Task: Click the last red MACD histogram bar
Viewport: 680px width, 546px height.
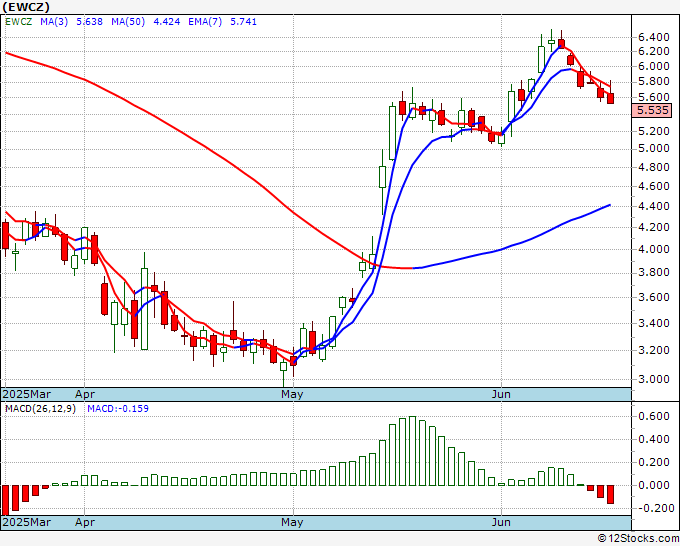Action: (611, 494)
